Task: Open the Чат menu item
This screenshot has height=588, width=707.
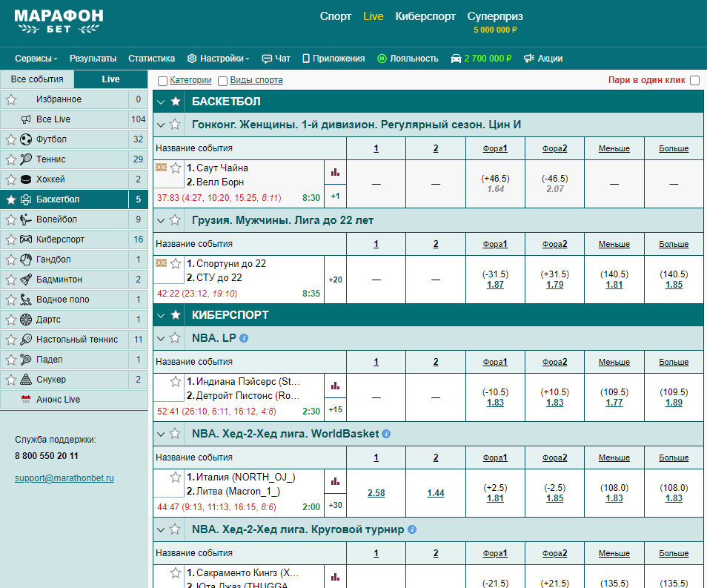Action: 276,59
